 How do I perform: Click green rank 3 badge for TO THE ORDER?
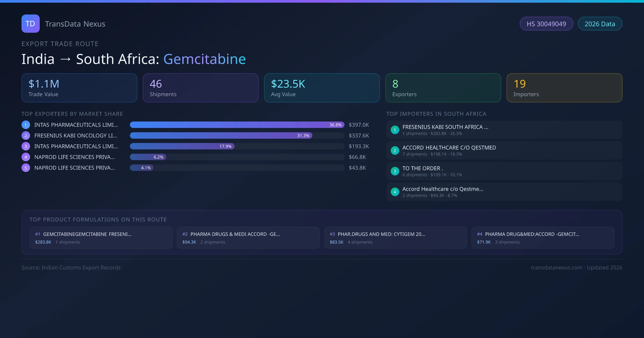coord(395,171)
